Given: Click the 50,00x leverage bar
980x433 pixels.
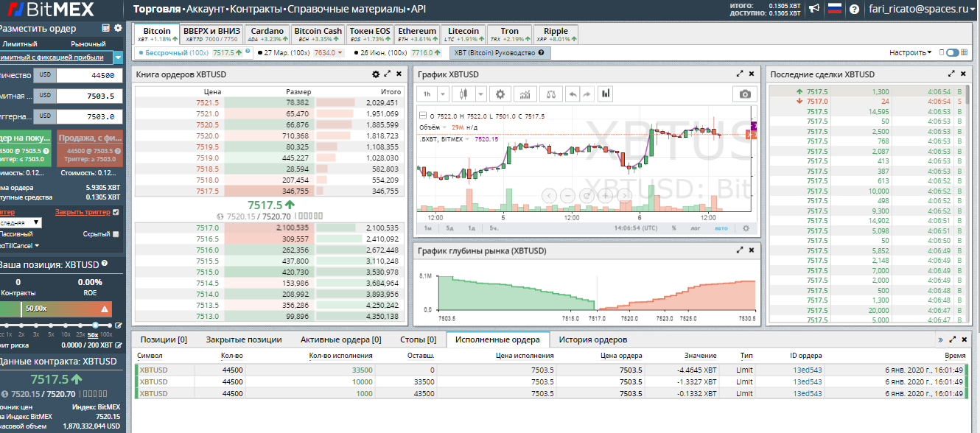Looking at the screenshot, I should pyautogui.click(x=57, y=309).
